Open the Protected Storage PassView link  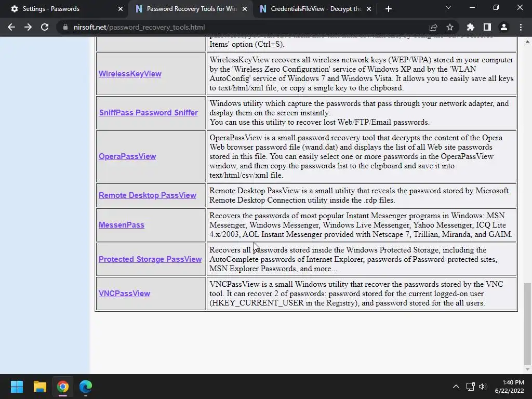coord(150,259)
